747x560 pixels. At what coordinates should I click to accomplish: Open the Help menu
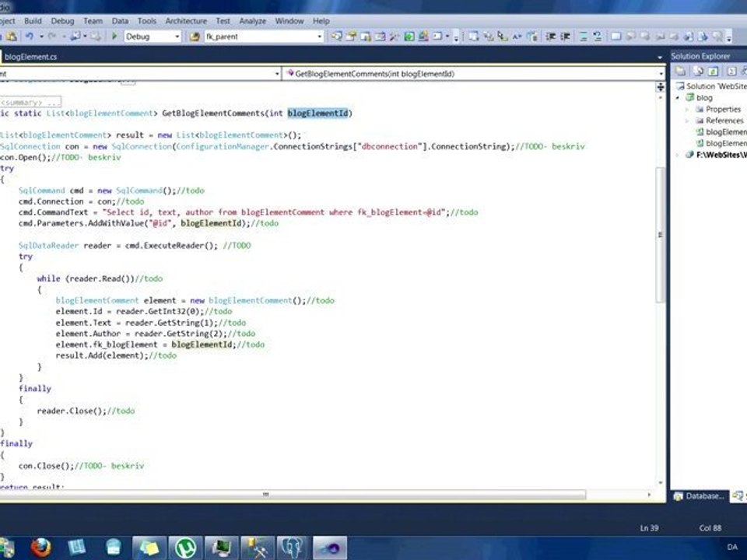(x=321, y=21)
